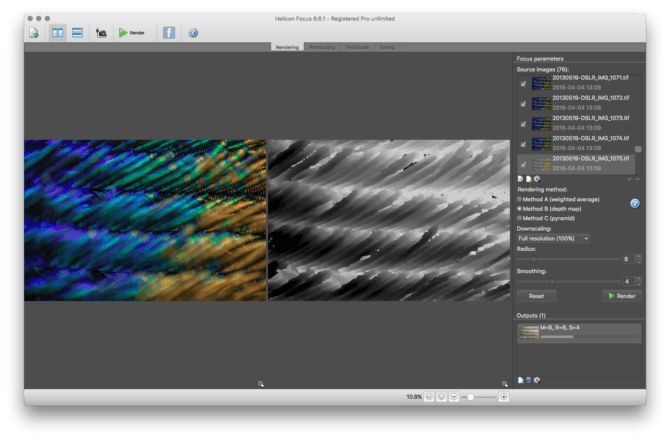Select the 20130519-DSLR_IMG_1071.tif thumbnail
Viewport: 670px width, 440px height.
point(541,83)
